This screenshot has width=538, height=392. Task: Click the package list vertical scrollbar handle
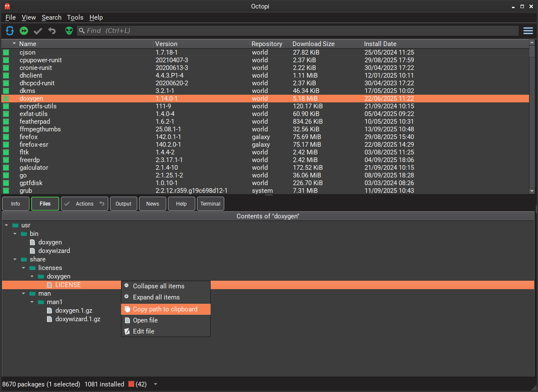pyautogui.click(x=532, y=51)
